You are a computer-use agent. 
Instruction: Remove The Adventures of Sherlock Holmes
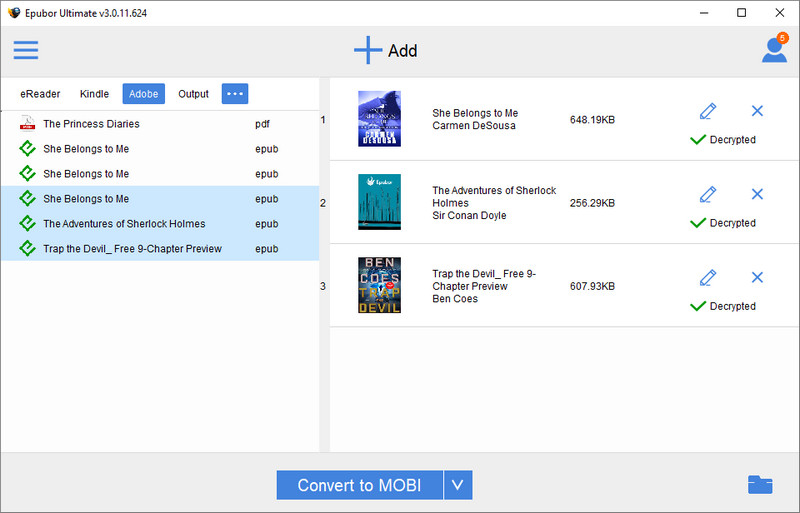pos(757,194)
